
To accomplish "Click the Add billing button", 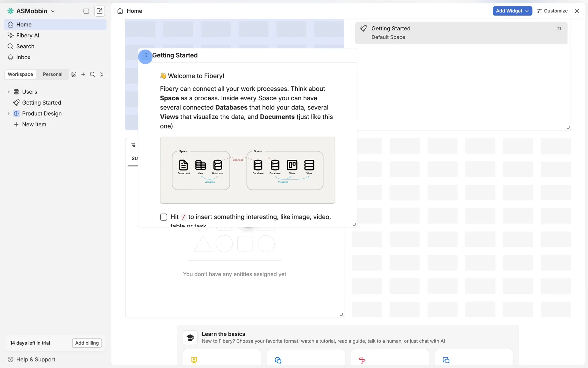I will tap(87, 343).
